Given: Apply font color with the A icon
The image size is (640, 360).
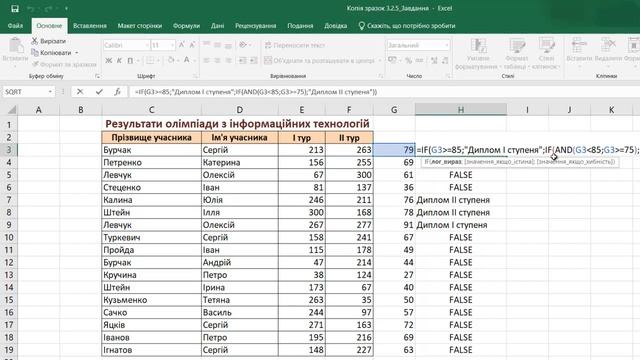Looking at the screenshot, I should tap(186, 60).
